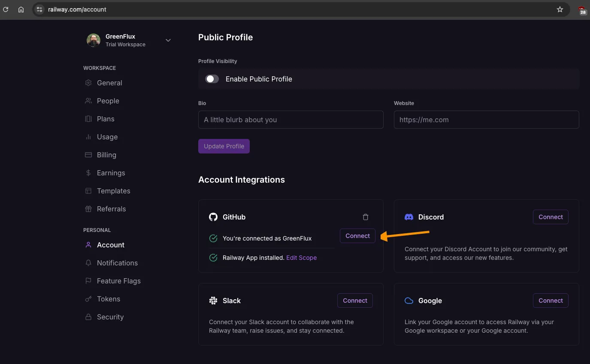This screenshot has height=364, width=590.
Task: Focus the Website URL input field
Action: coord(486,120)
